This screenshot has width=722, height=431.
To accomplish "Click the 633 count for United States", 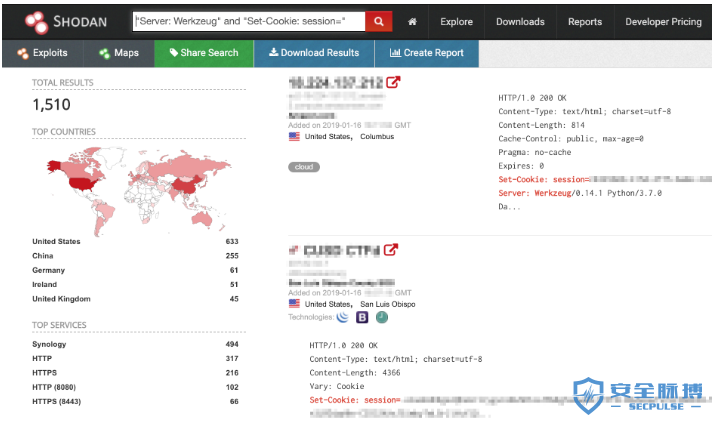I will 232,241.
